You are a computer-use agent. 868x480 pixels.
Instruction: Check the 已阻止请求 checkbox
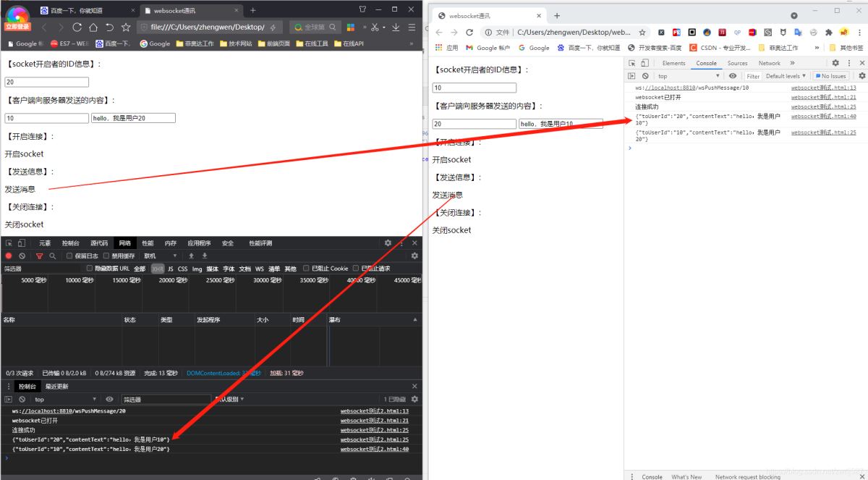[356, 269]
